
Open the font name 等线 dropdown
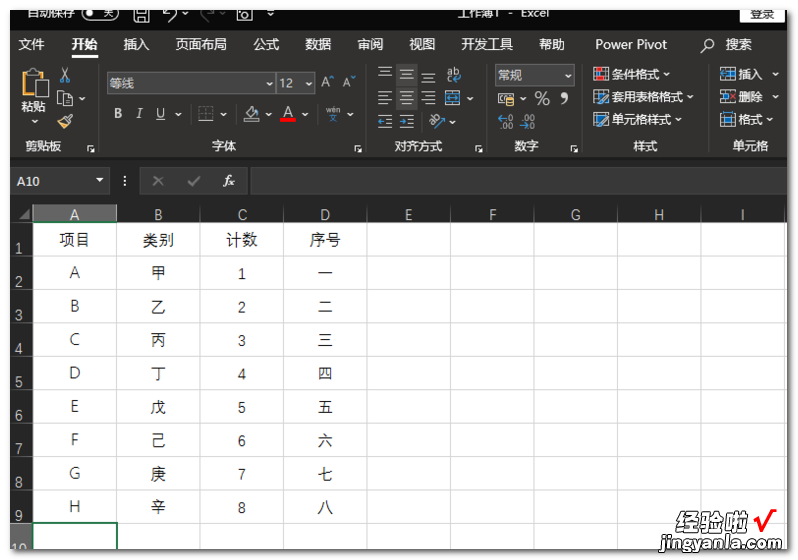269,83
